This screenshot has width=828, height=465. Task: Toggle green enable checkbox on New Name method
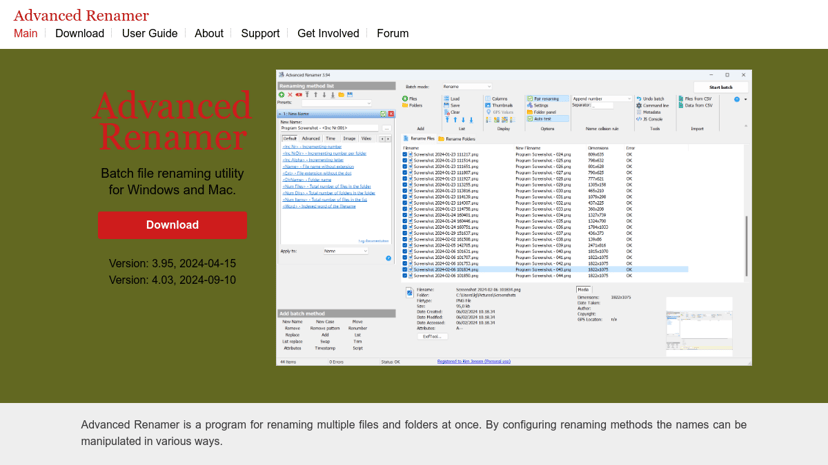pos(383,114)
